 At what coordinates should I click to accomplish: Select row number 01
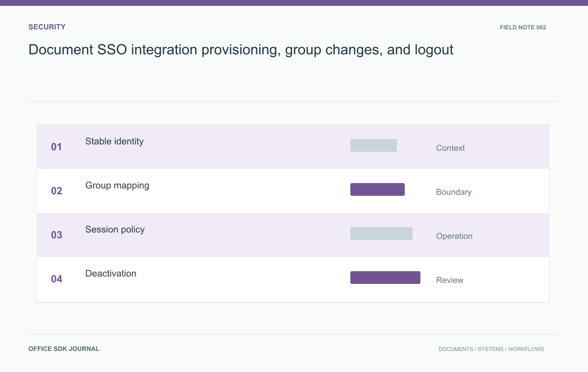(x=57, y=147)
